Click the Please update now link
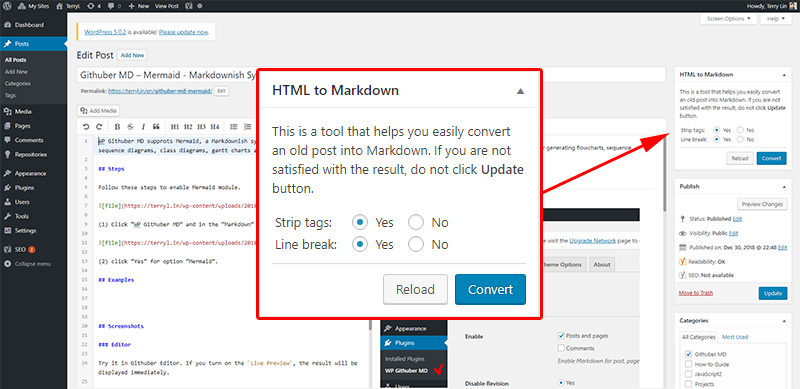The width and height of the screenshot is (800, 389). pyautogui.click(x=184, y=32)
